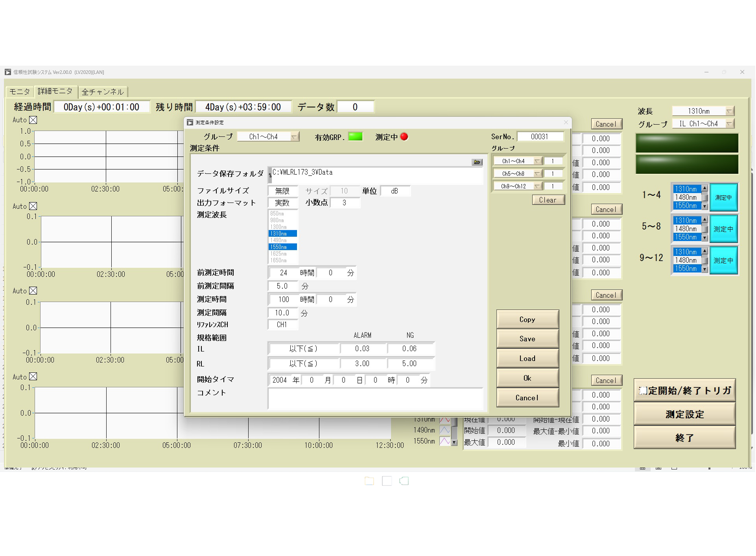The width and height of the screenshot is (756, 556).
Task: Open the IL 以下(≦) condition selector
Action: 303,349
